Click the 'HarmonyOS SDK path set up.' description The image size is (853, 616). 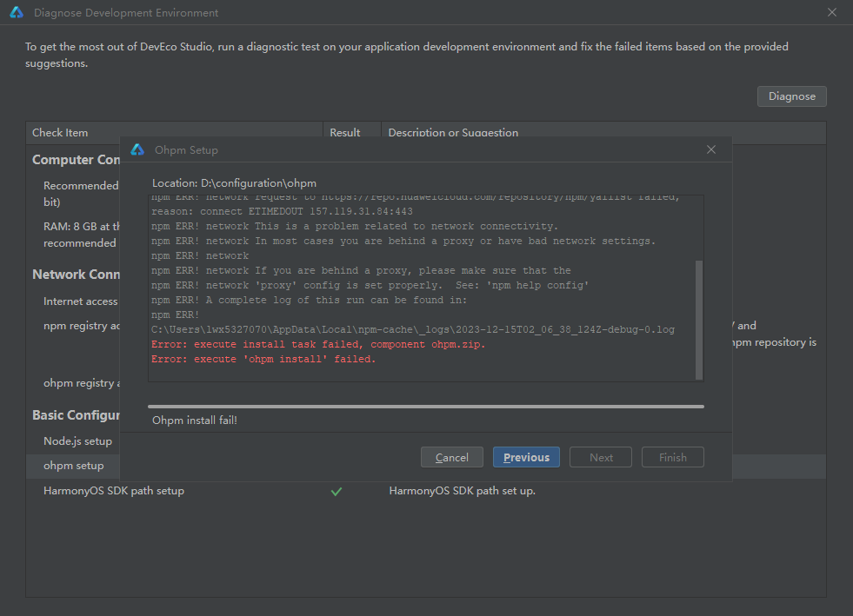point(462,490)
